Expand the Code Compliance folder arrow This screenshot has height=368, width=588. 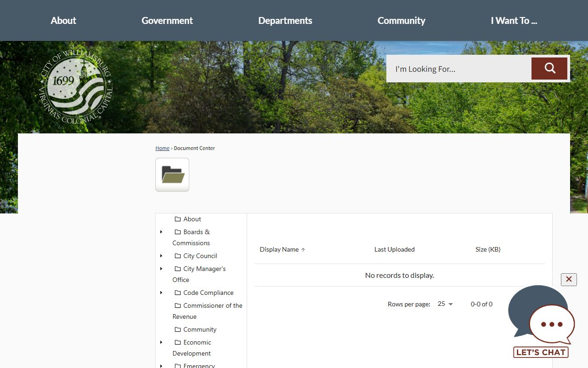[x=161, y=293]
